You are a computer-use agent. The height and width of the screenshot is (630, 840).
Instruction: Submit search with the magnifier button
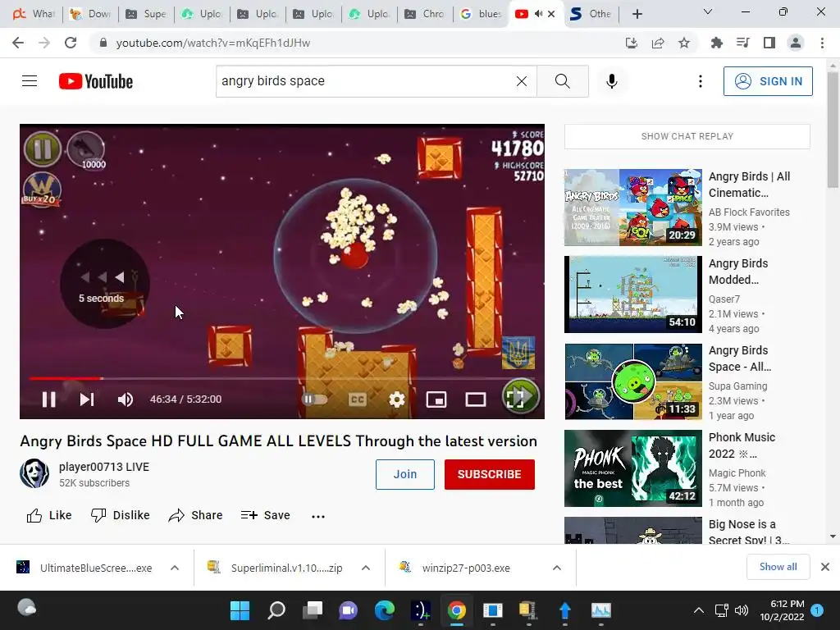(x=563, y=81)
